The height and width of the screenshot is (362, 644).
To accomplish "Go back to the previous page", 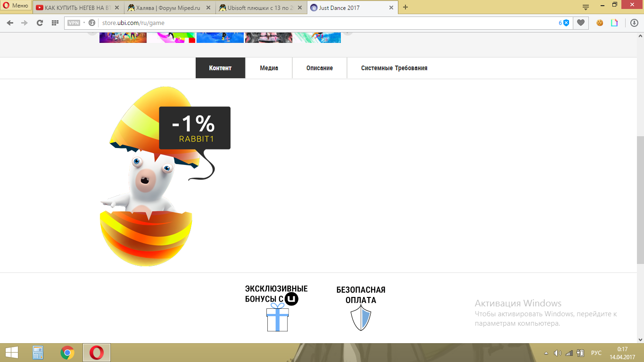I will (10, 23).
